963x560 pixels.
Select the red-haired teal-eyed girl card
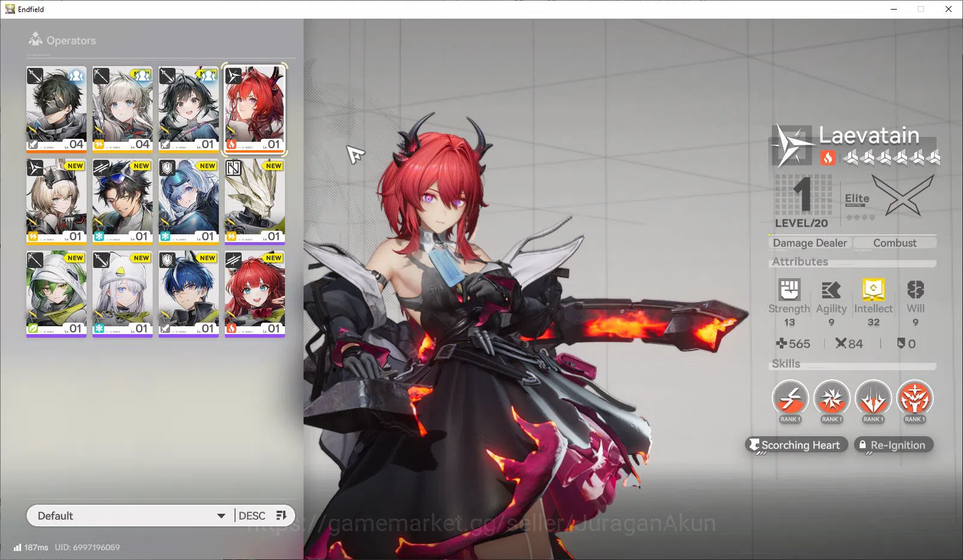pos(255,294)
